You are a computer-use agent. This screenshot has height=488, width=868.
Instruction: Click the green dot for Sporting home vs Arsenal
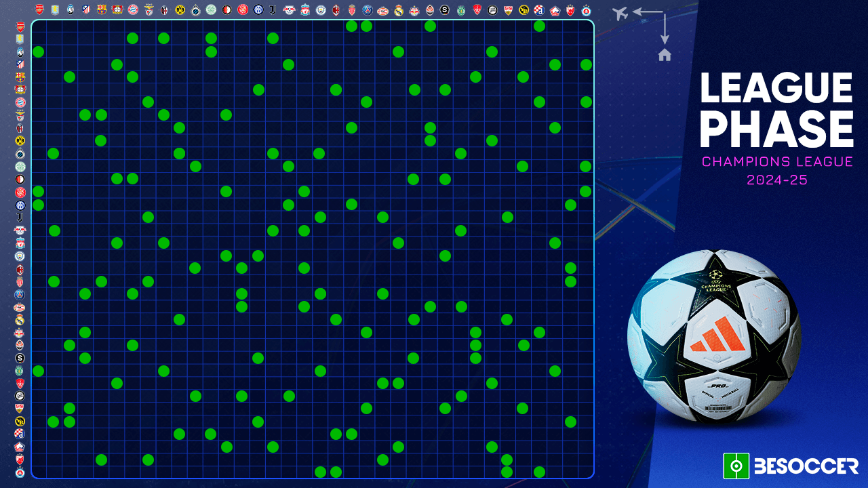coord(39,371)
